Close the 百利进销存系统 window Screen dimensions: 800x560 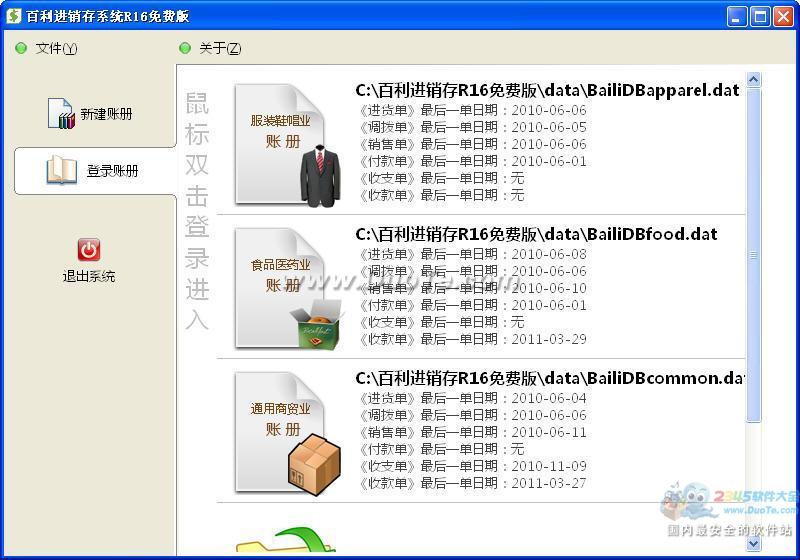click(783, 16)
